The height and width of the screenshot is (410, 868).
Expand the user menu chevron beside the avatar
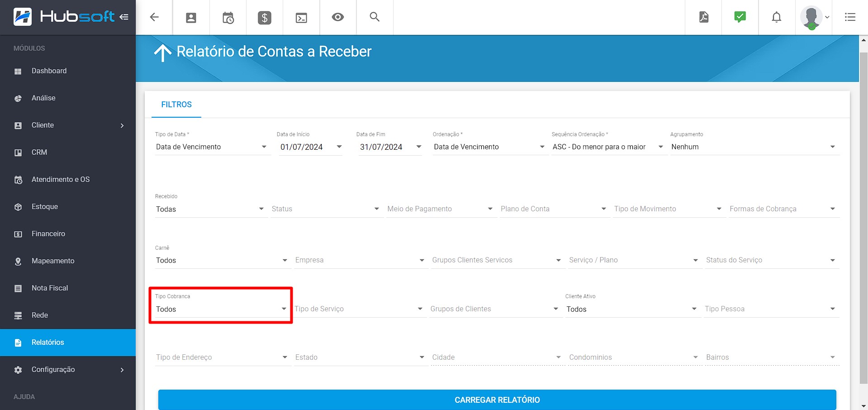827,17
